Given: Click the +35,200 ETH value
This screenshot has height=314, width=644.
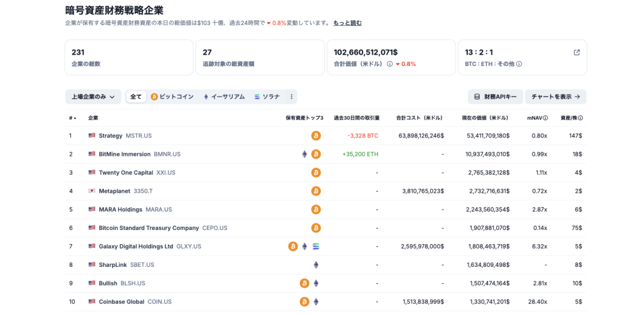Looking at the screenshot, I should 360,154.
